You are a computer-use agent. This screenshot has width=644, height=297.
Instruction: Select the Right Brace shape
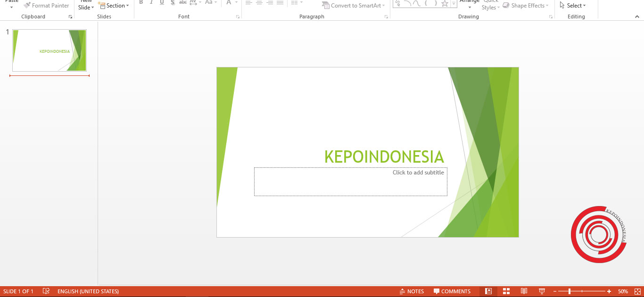click(435, 3)
